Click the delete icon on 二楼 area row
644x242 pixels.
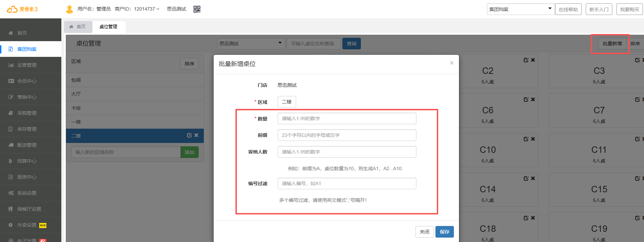click(196, 135)
